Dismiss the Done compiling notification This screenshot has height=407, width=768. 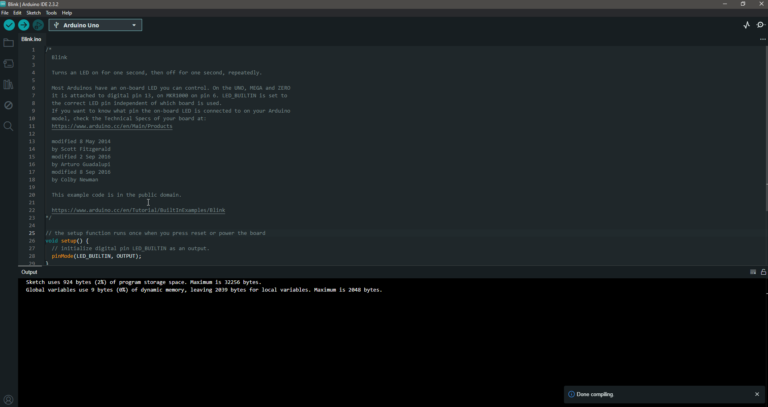click(x=756, y=394)
